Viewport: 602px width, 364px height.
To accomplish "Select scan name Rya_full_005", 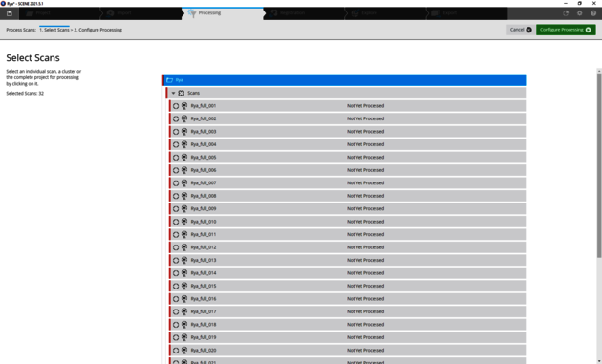I will (x=204, y=157).
